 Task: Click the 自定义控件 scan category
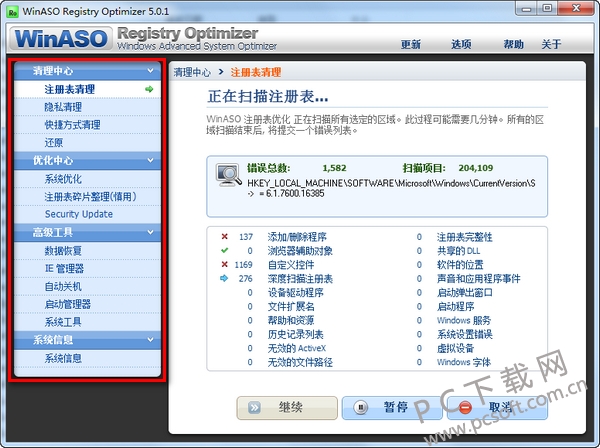coord(291,265)
